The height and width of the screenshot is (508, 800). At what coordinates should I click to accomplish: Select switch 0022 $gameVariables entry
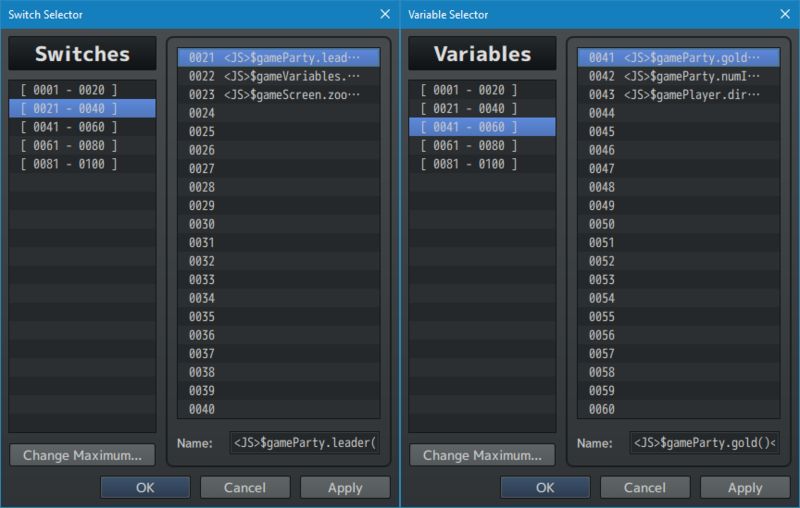click(x=278, y=76)
